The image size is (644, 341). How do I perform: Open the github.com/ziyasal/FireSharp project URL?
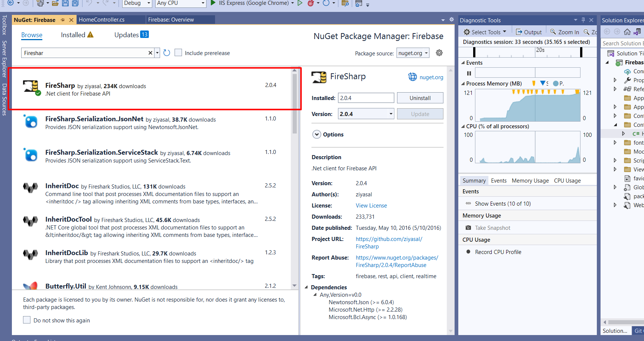click(x=389, y=242)
